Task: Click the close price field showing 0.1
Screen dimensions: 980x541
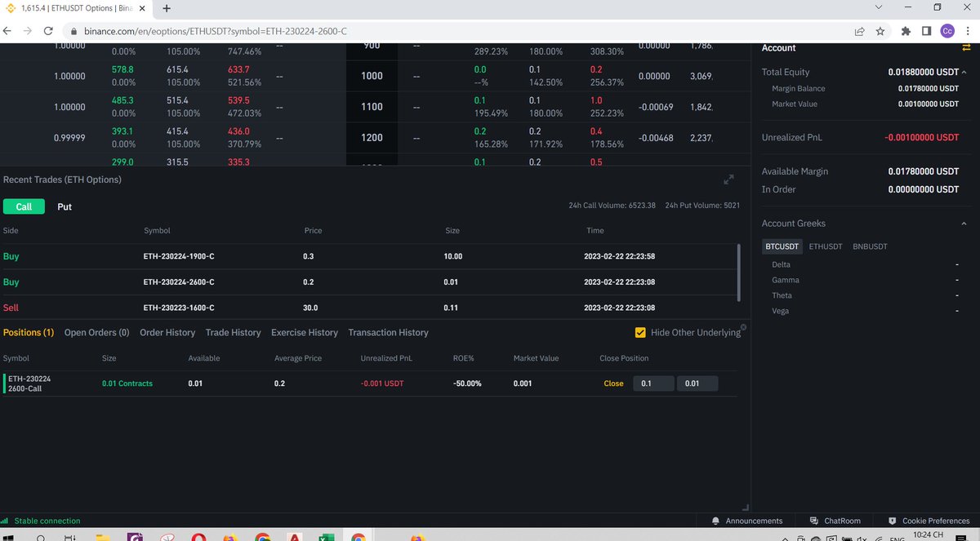Action: 653,384
